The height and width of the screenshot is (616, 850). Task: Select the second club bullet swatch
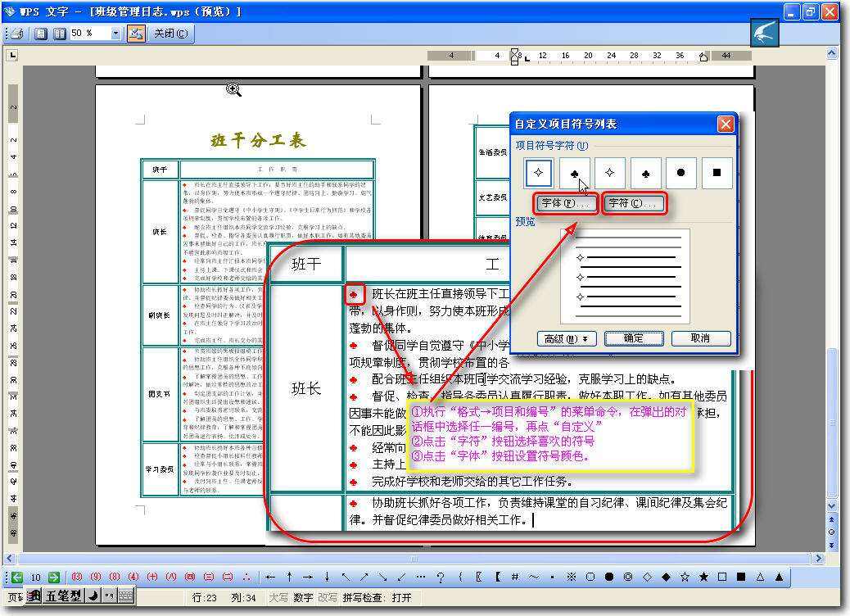575,173
